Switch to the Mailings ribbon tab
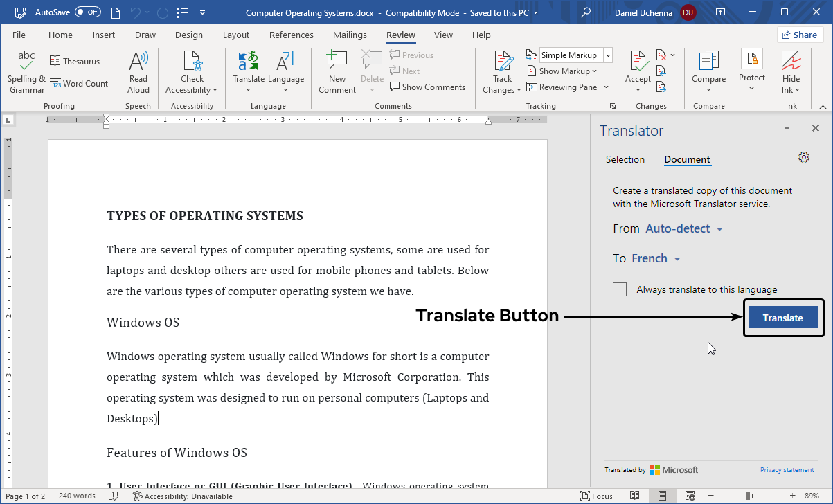Screen dimensions: 833x504 tap(350, 35)
